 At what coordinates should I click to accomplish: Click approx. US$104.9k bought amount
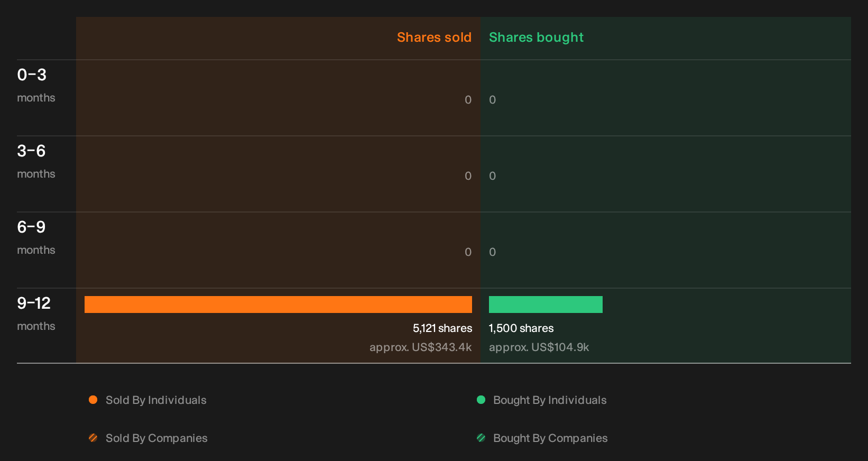pos(539,347)
